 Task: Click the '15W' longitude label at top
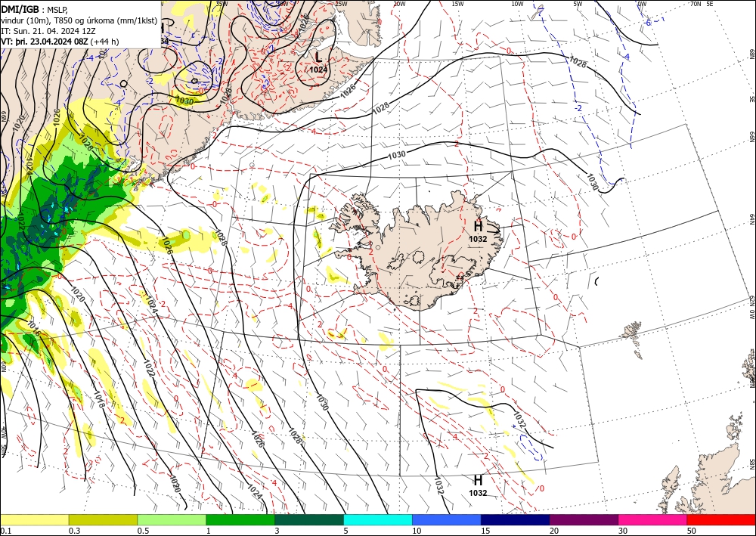458,4
